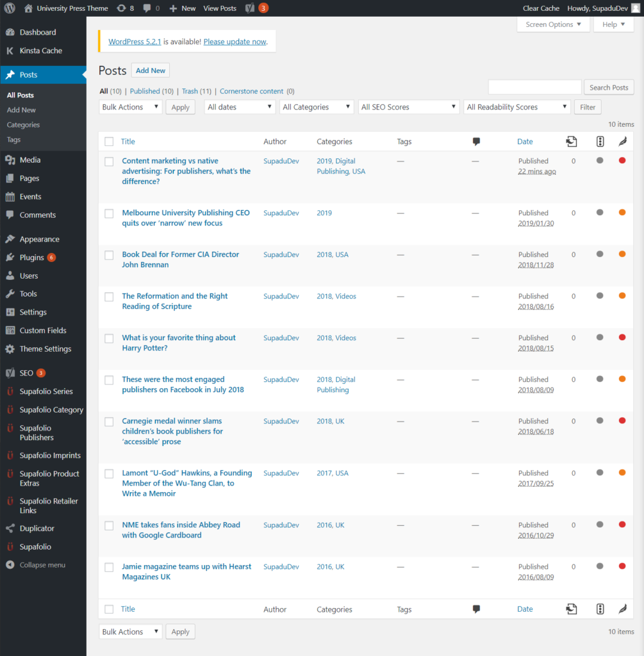Click the Add New button beside Posts heading
Image resolution: width=644 pixels, height=656 pixels.
(x=150, y=70)
